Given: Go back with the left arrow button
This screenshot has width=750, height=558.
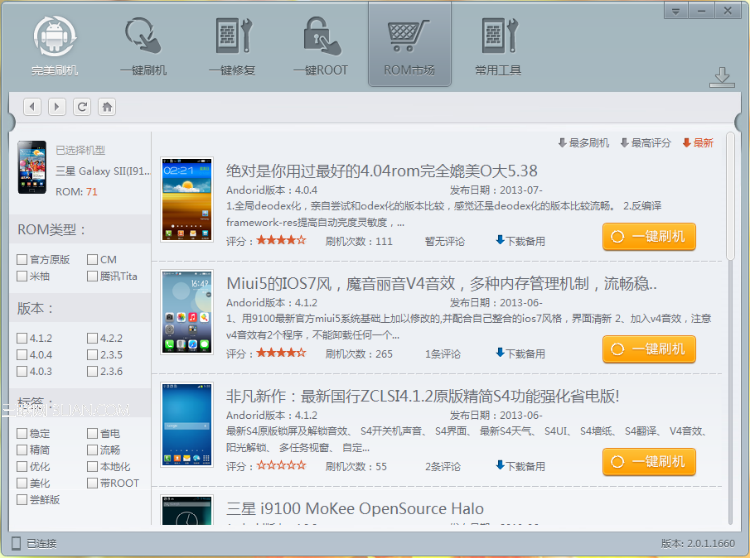Looking at the screenshot, I should tap(33, 107).
